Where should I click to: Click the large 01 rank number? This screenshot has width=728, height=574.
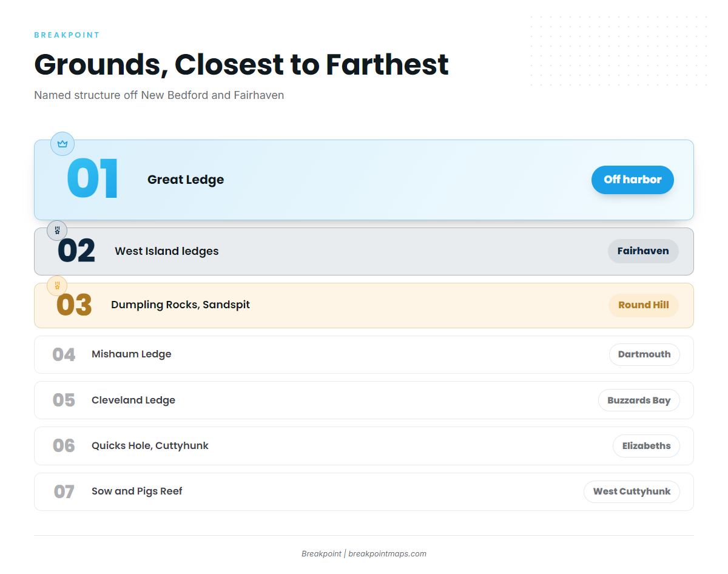[x=92, y=179]
